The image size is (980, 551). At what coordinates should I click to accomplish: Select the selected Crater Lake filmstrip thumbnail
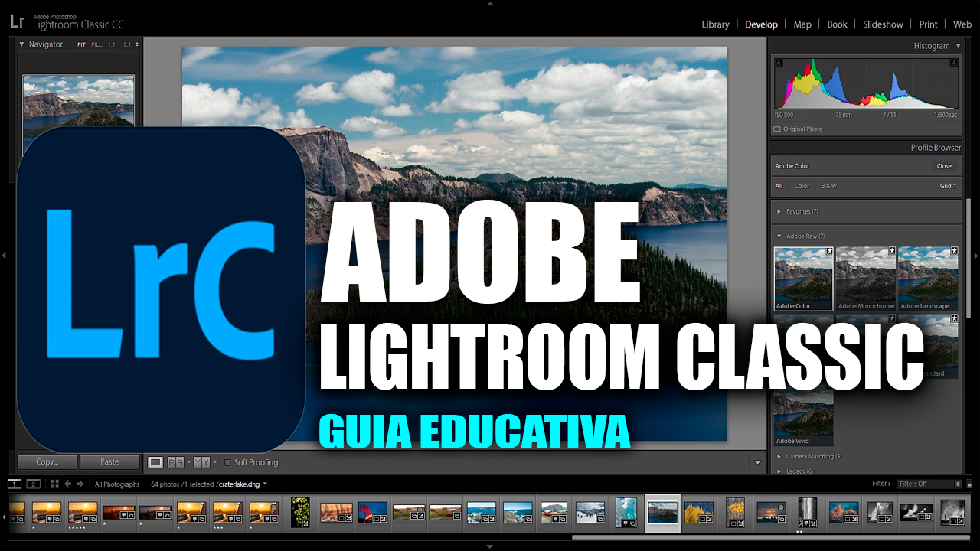(x=662, y=512)
